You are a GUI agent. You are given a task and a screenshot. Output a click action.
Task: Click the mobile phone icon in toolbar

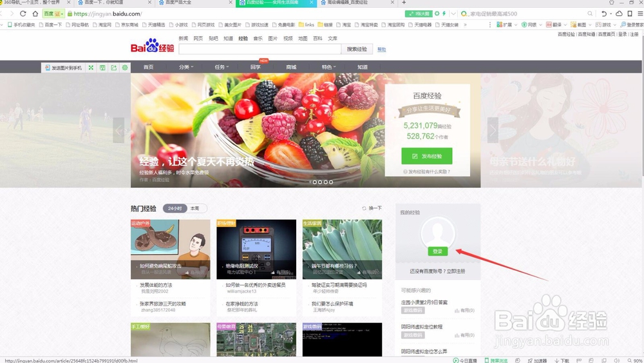tap(630, 14)
